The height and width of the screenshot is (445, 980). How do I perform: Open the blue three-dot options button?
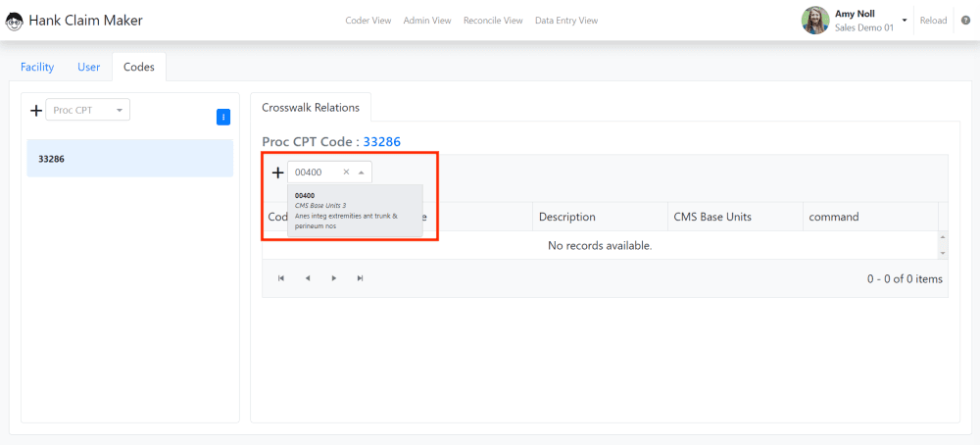point(223,117)
